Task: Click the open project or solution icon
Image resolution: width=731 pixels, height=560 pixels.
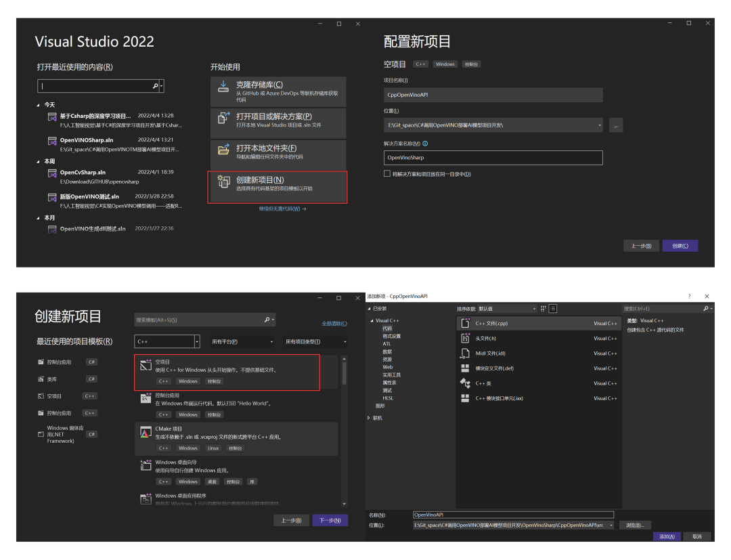Action: (224, 118)
